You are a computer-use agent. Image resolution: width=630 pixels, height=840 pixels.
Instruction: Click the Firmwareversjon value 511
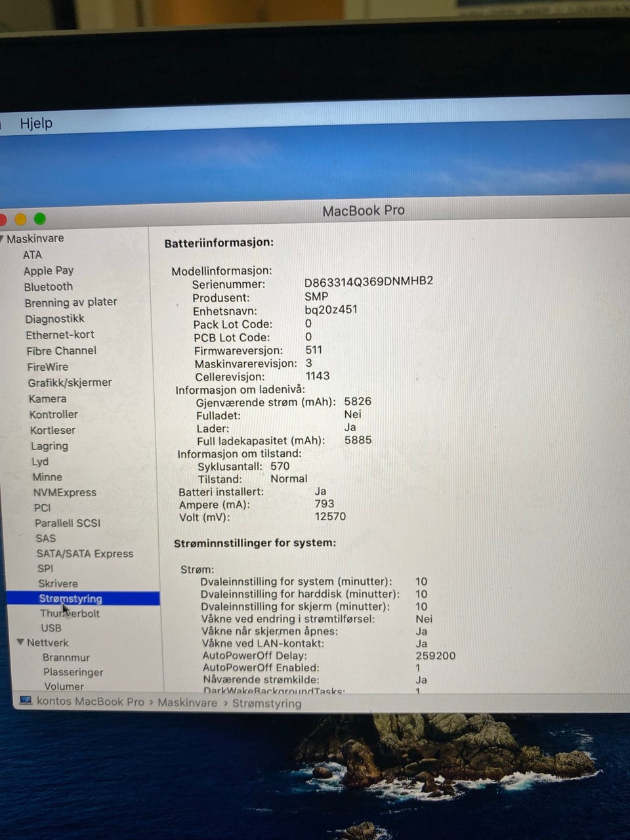point(314,350)
